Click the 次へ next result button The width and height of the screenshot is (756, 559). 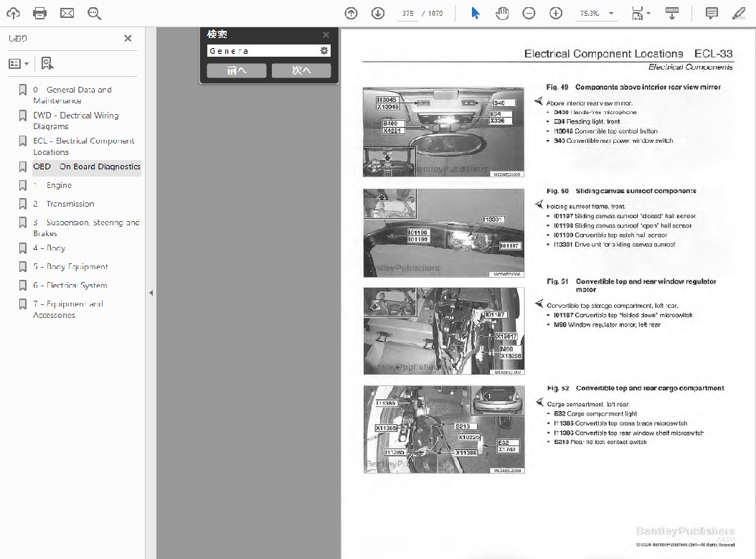[301, 70]
